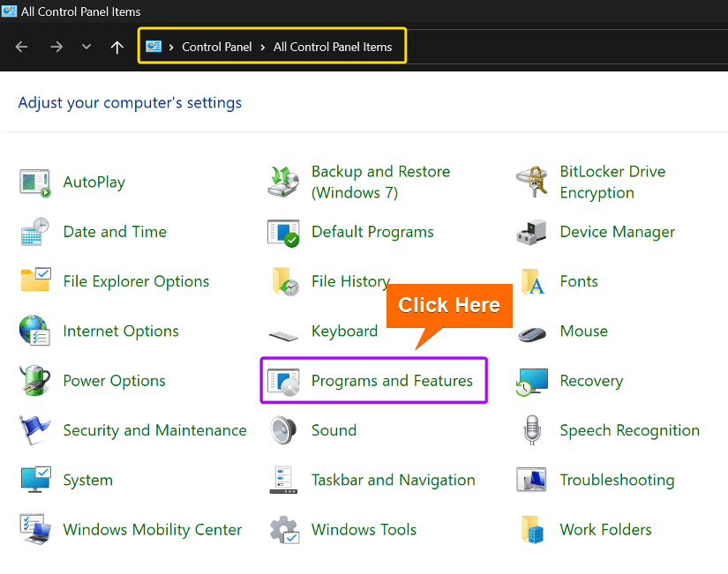Viewport: 728px width, 574px height.
Task: Click the AutoPlay link text
Action: (94, 183)
